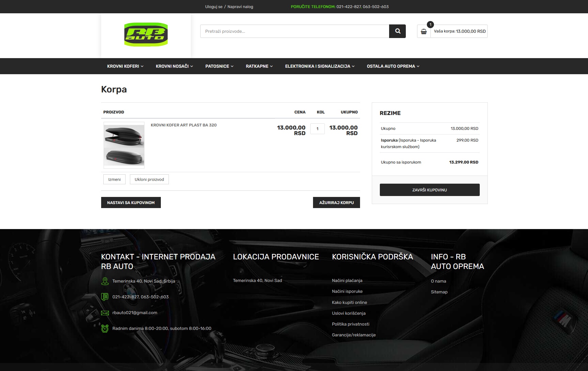Click the magnifying glass search icon

click(397, 31)
